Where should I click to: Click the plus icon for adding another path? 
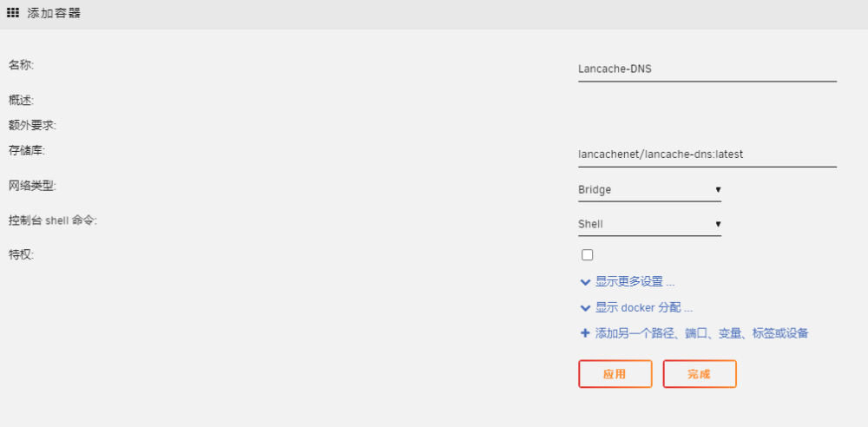[584, 333]
